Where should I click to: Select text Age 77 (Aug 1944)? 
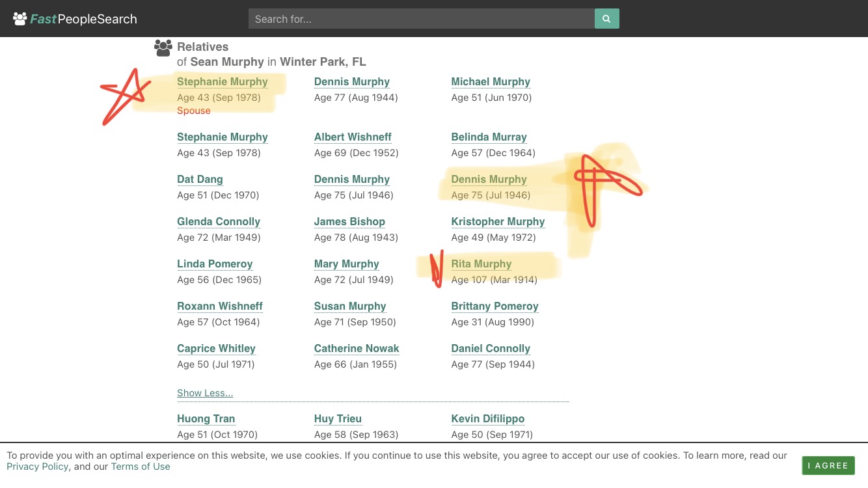click(x=356, y=98)
